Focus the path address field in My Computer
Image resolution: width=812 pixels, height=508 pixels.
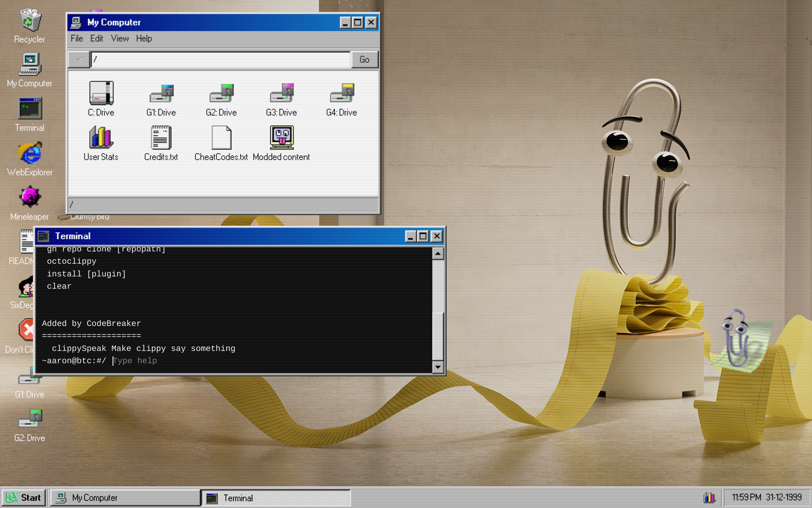click(221, 60)
